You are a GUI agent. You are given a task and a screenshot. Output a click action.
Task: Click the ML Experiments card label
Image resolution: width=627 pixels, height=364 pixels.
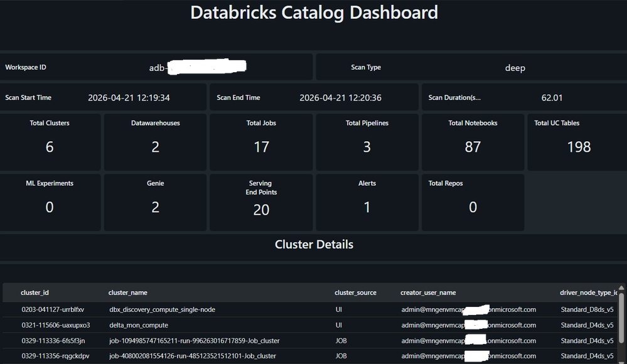[50, 183]
